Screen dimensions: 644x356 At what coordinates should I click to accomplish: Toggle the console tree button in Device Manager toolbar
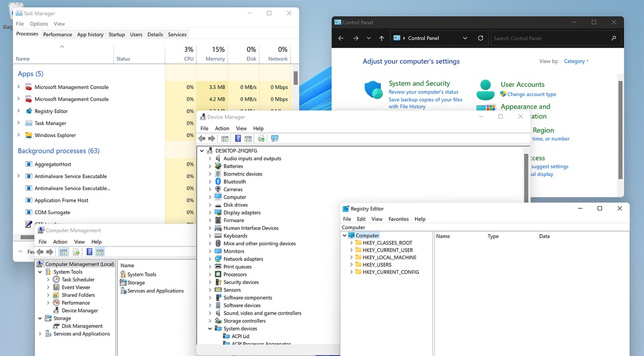coord(225,139)
